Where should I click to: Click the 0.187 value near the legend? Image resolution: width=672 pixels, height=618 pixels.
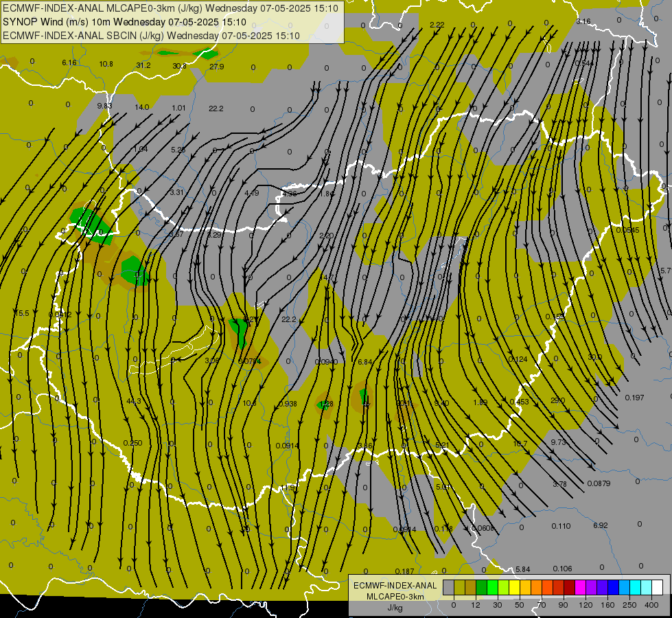tap(404, 571)
